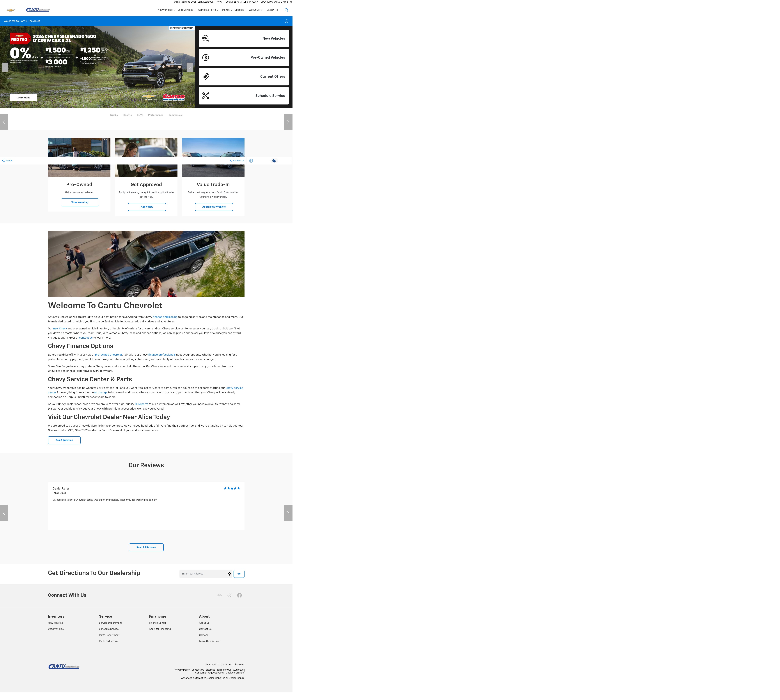780x700 pixels.
Task: Click footer Parts Order Form link
Action: click(109, 641)
